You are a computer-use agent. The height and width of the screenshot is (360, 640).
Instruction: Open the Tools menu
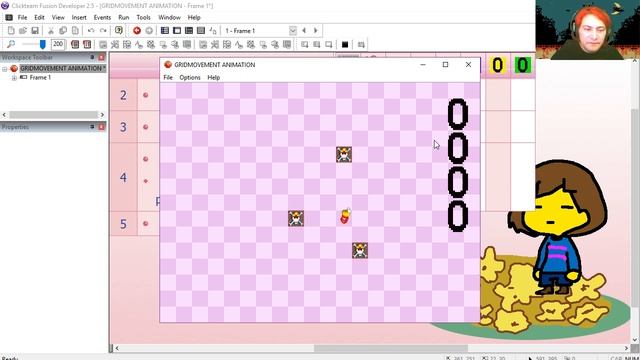(143, 18)
